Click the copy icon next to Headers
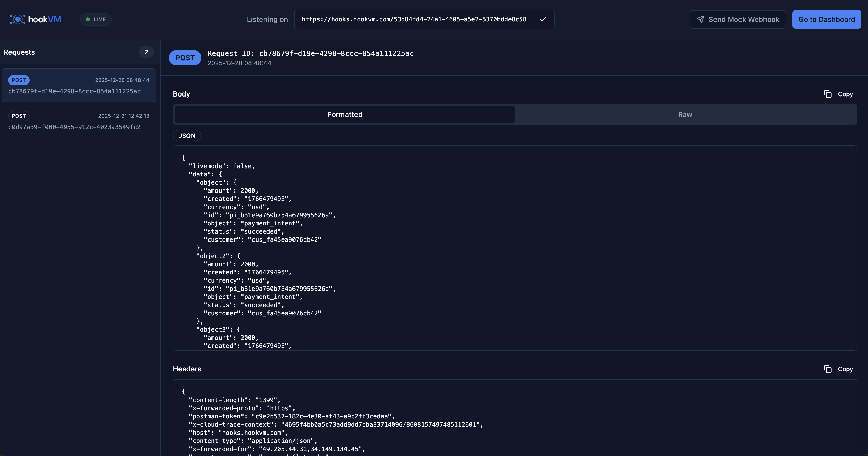Screen dimensions: 868x456 [x=828, y=369]
